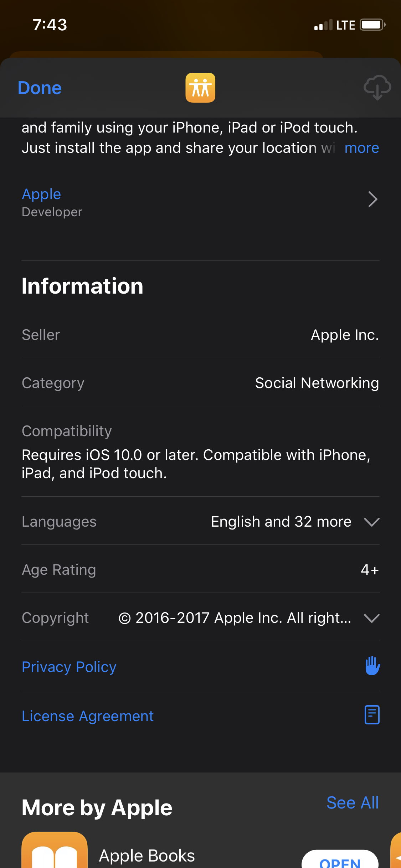See All apps by Apple
The height and width of the screenshot is (868, 401).
353,803
